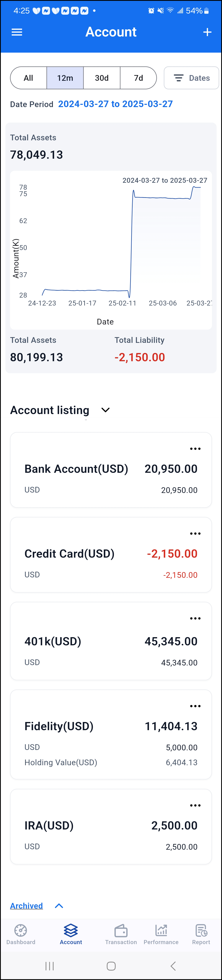This screenshot has height=980, width=222.
Task: Select the 30d period toggle
Action: point(102,78)
